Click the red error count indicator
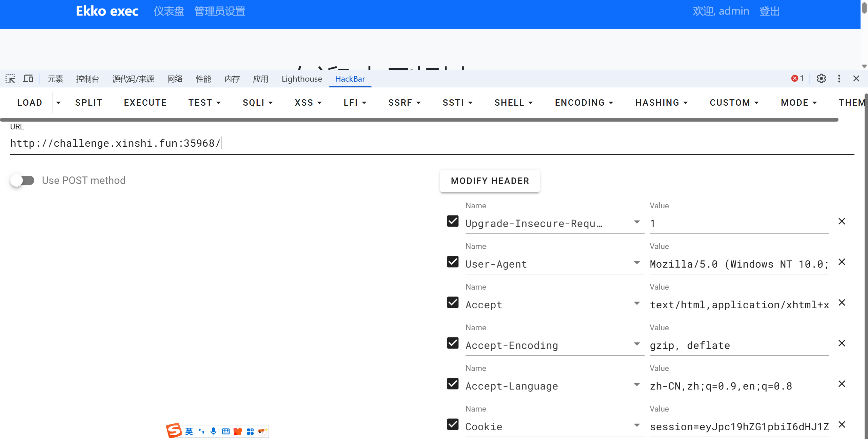 click(797, 79)
